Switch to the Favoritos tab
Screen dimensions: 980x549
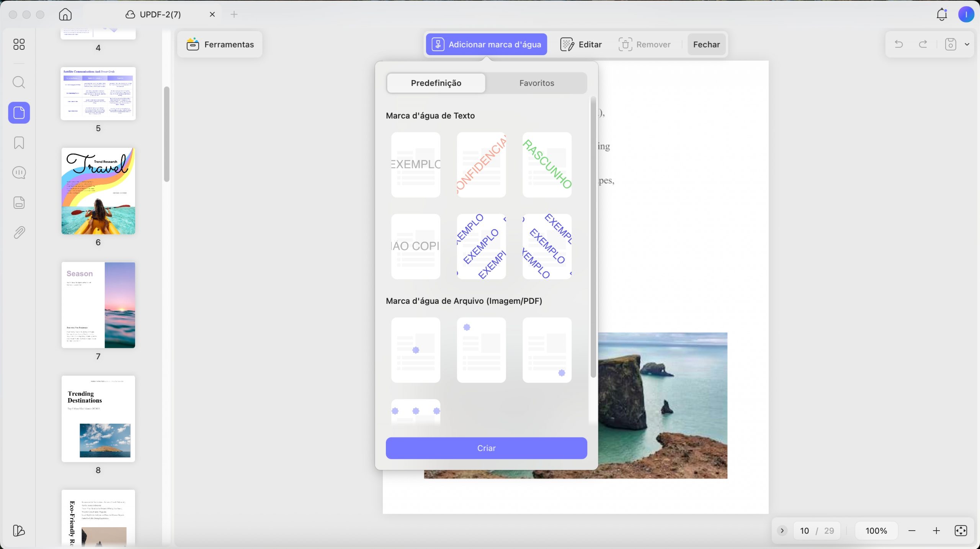[536, 83]
